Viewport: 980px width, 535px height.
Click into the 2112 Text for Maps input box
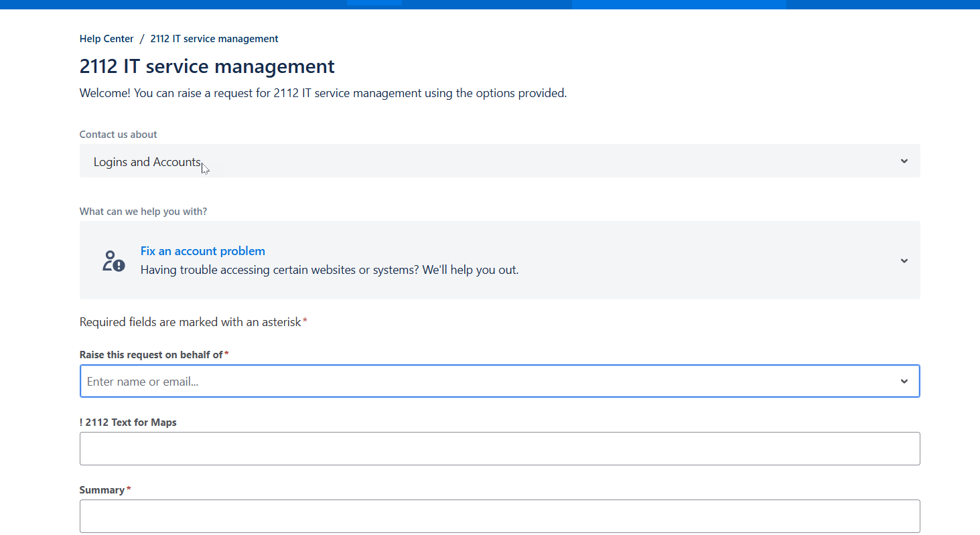[499, 449]
